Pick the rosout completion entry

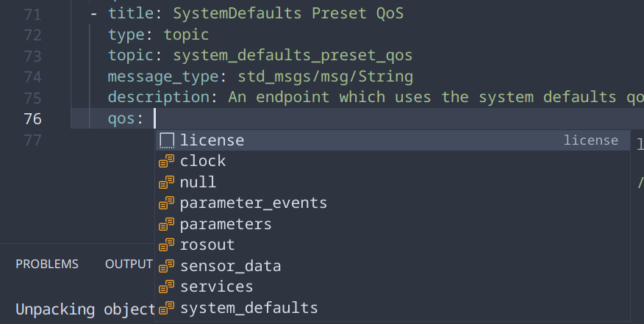393,245
